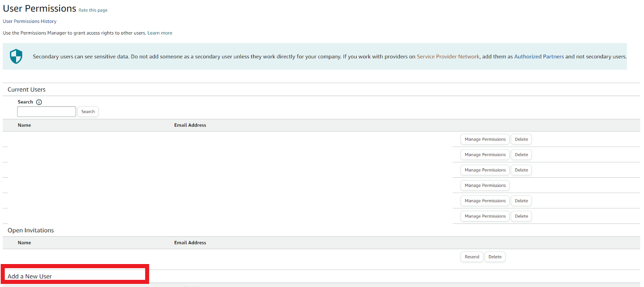This screenshot has height=287, width=644.
Task: Delete the first user in Current Users
Action: [x=521, y=139]
